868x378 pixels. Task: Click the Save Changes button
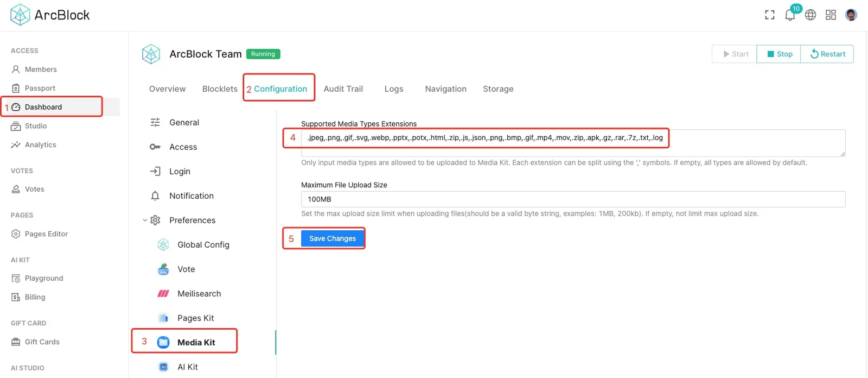coord(333,238)
